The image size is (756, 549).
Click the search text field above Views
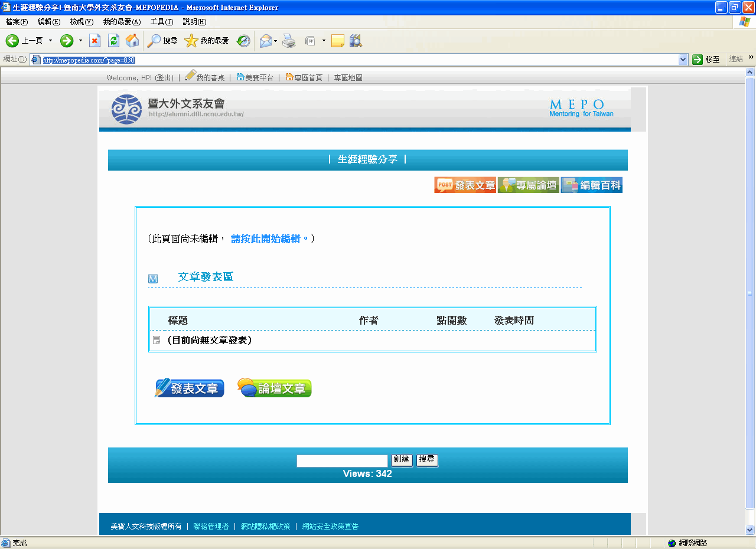click(x=342, y=460)
